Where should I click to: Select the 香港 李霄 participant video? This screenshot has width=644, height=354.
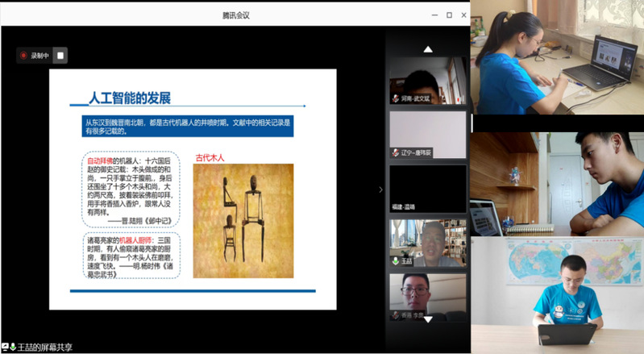pyautogui.click(x=427, y=296)
